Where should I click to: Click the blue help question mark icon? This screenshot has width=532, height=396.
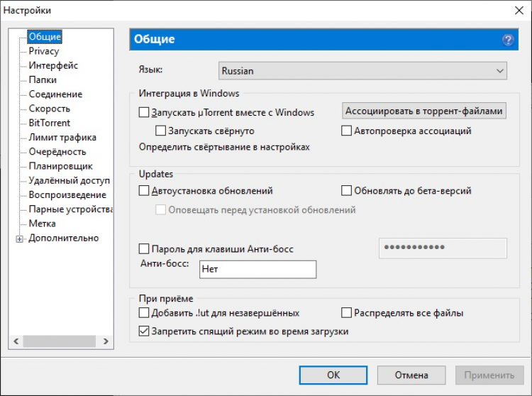click(x=507, y=40)
